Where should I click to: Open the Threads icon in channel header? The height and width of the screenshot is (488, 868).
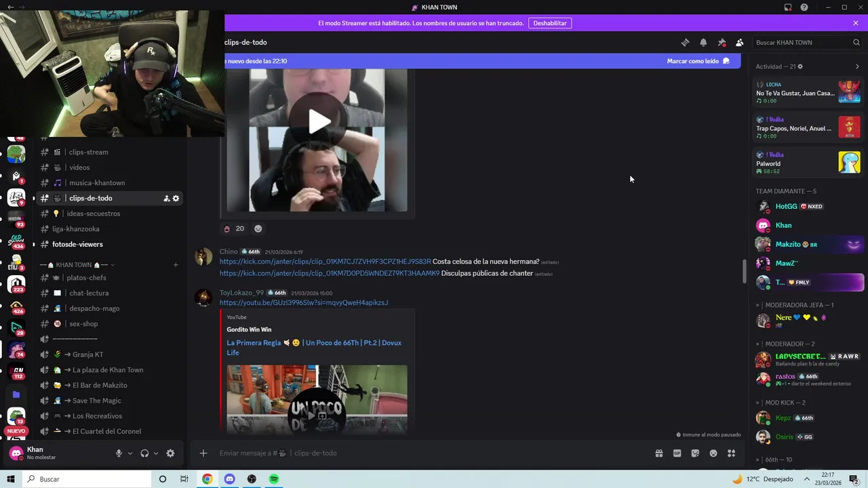pyautogui.click(x=685, y=42)
